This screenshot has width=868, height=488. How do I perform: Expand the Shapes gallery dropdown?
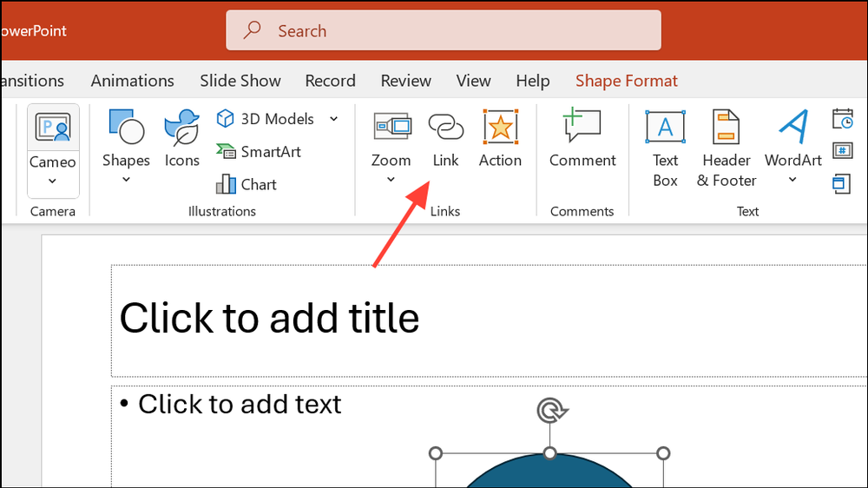coord(126,180)
